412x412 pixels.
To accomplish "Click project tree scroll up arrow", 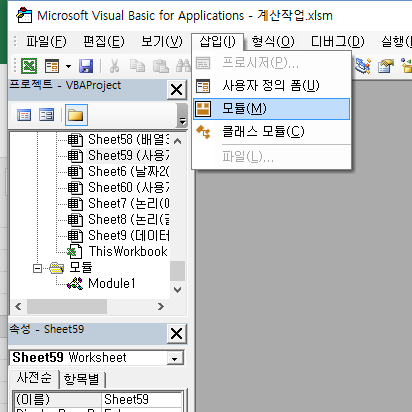I will (x=178, y=141).
